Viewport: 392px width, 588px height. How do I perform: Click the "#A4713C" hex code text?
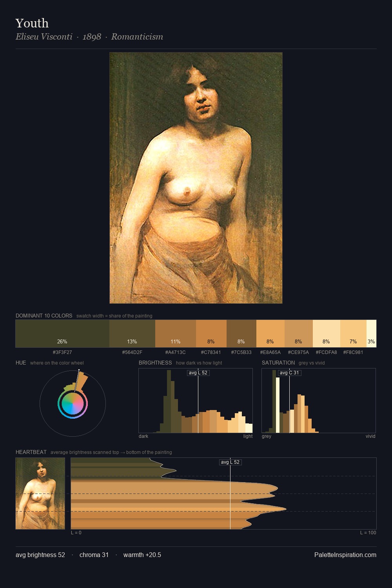176,352
